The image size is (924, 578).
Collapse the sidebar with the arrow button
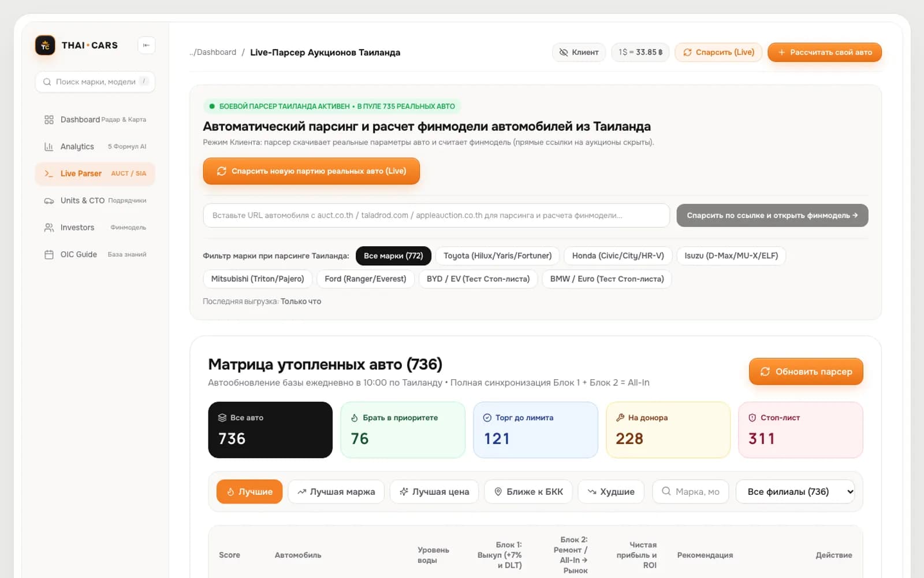146,45
